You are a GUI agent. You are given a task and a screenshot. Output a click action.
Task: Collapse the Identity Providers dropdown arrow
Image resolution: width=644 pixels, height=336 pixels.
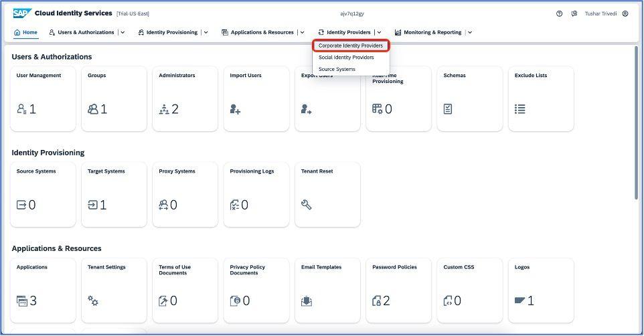(379, 32)
